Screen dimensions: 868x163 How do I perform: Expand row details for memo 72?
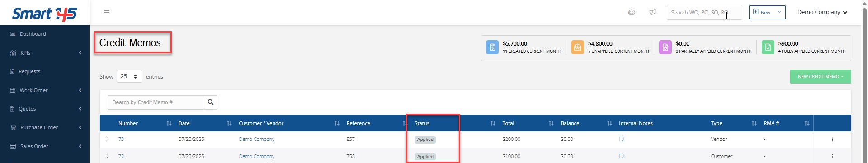pyautogui.click(x=107, y=156)
